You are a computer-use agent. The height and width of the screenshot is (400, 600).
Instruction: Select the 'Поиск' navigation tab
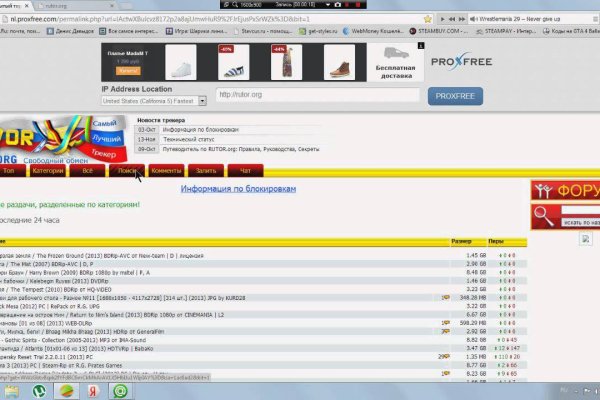tap(127, 171)
